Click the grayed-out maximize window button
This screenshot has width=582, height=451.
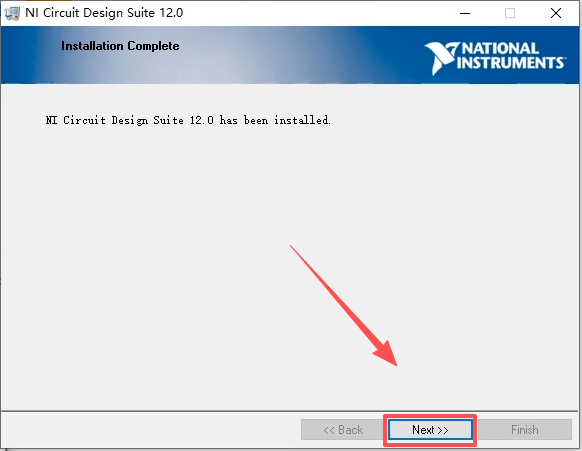pyautogui.click(x=510, y=13)
